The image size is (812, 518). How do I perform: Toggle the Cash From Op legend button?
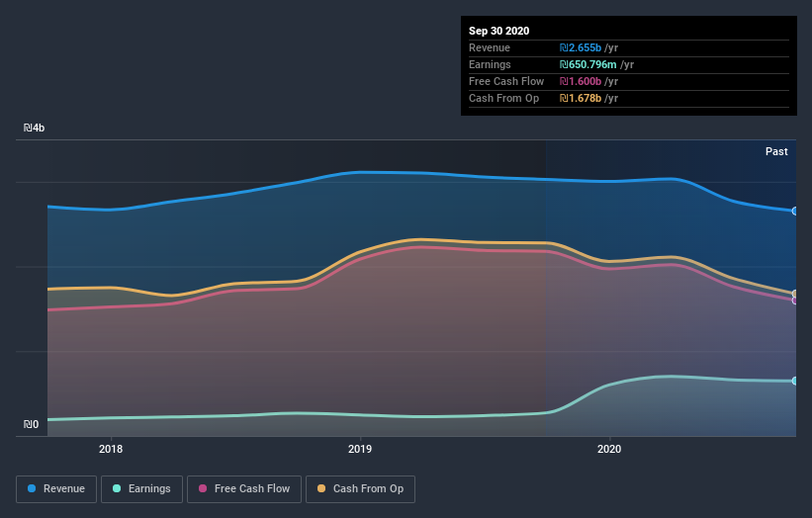(x=360, y=489)
